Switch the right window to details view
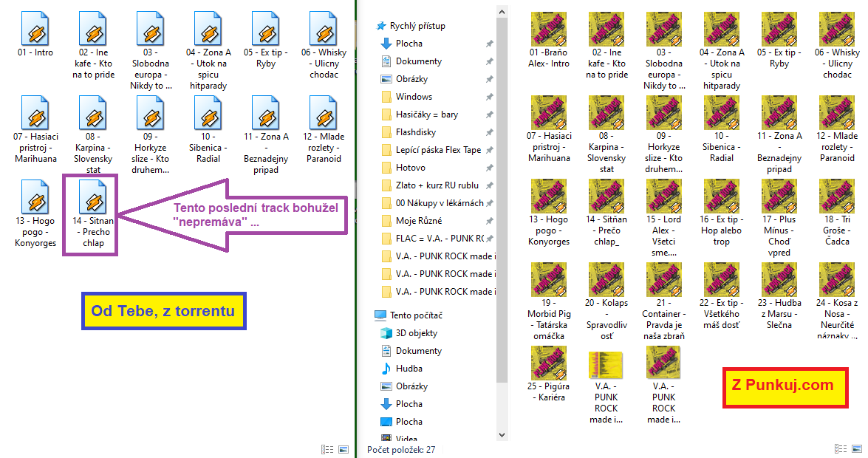This screenshot has width=868, height=458. [841, 449]
